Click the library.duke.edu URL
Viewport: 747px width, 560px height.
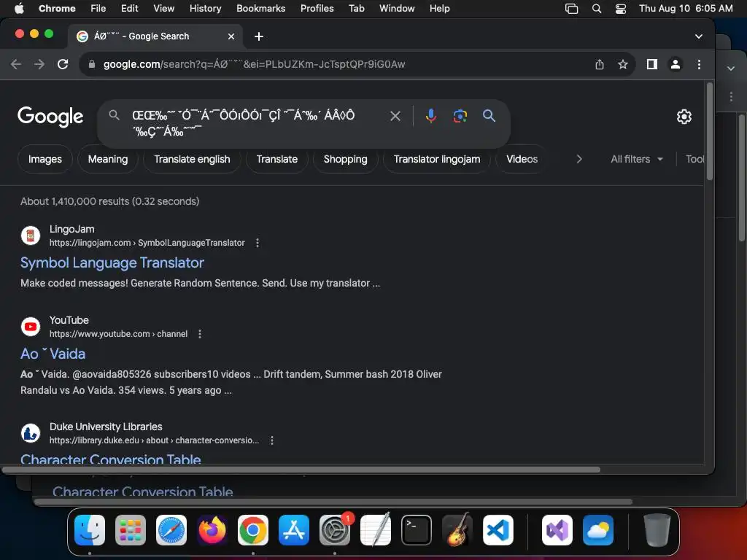[x=155, y=440]
